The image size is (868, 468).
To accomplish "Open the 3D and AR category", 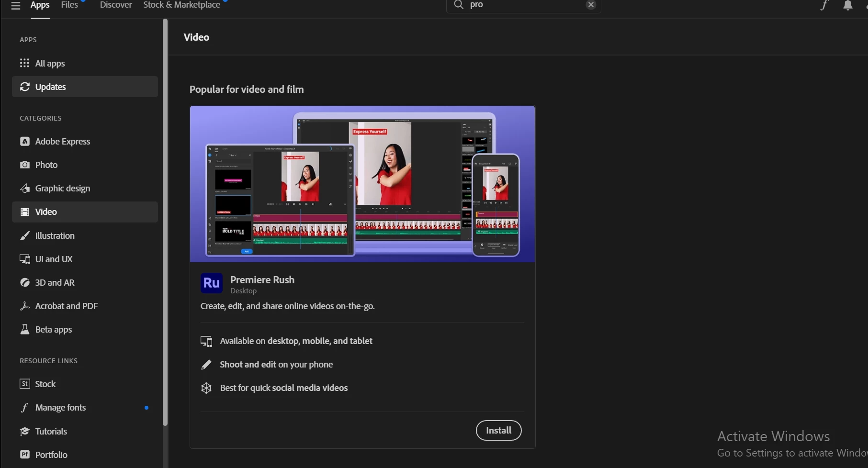I will tap(85, 282).
